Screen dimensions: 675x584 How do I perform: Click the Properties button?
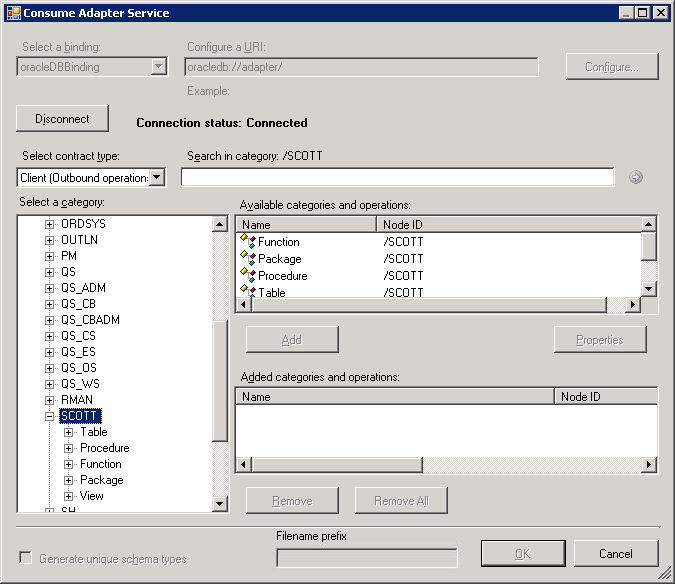pyautogui.click(x=600, y=340)
